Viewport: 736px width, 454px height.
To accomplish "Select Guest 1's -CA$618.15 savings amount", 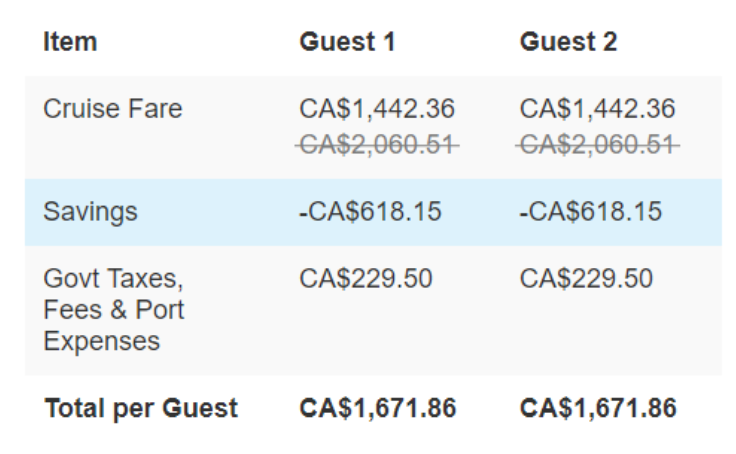I will coord(370,212).
